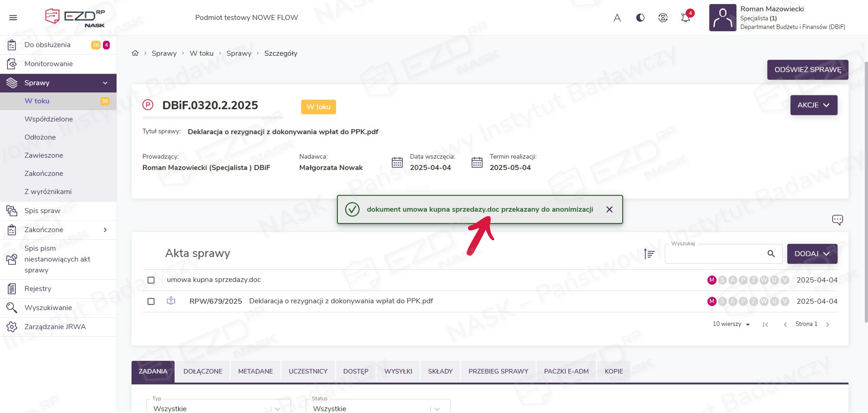The height and width of the screenshot is (413, 868).
Task: Click the search magnifier icon
Action: coord(771,254)
